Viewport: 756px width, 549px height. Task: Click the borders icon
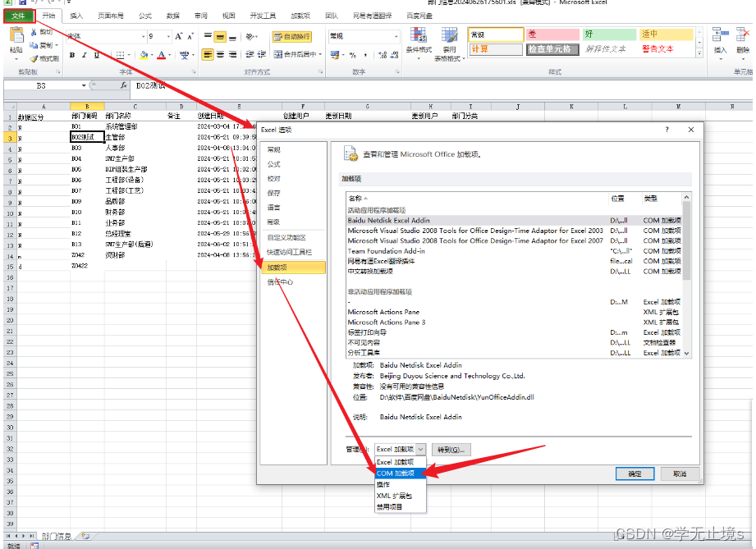(x=121, y=55)
